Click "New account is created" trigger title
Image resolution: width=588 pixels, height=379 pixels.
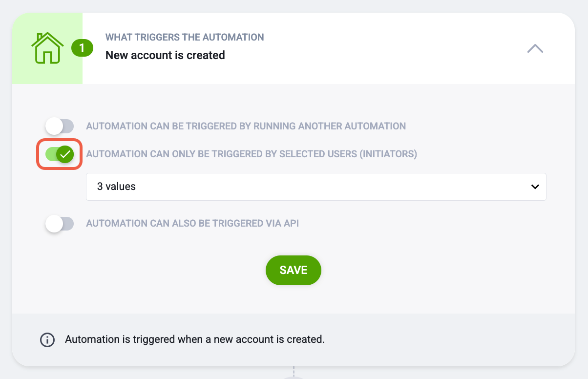click(165, 55)
